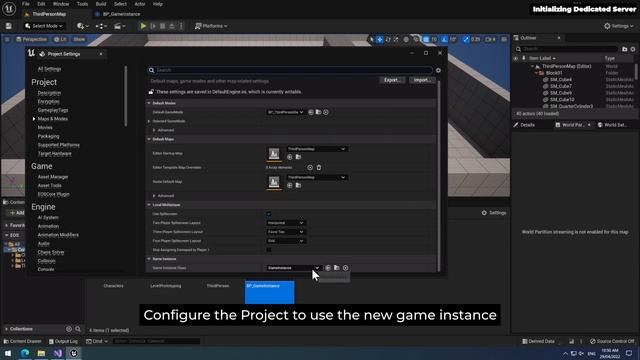Viewport: 640px width, 360px height.
Task: Click the Game Default Map thumbnail
Action: pyautogui.click(x=274, y=182)
